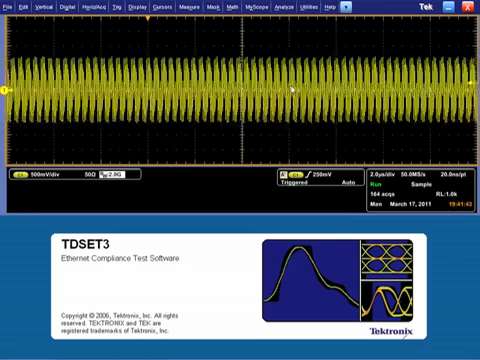Click the Tektronix logo on splash screen

tap(391, 331)
